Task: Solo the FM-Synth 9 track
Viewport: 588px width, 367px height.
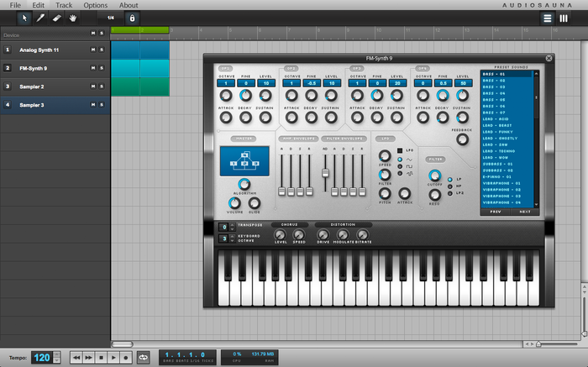Action: (x=102, y=68)
